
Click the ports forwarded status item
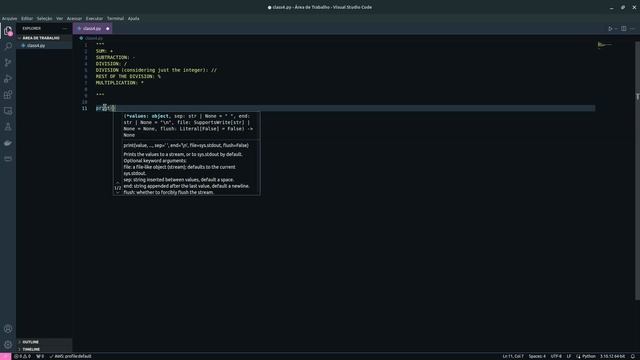click(x=40, y=356)
